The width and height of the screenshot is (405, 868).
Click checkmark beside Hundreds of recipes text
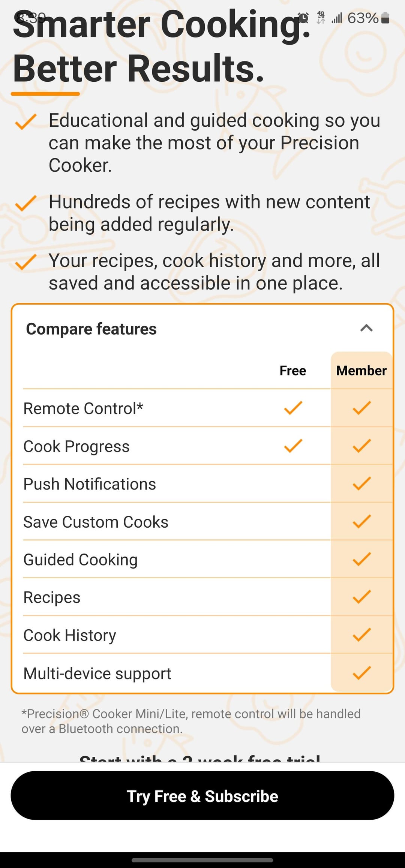point(25,203)
